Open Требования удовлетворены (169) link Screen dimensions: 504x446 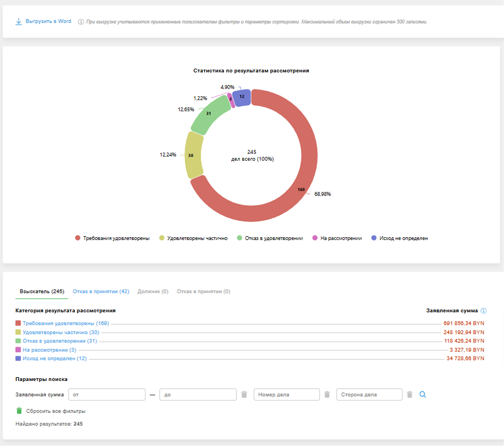[66, 323]
